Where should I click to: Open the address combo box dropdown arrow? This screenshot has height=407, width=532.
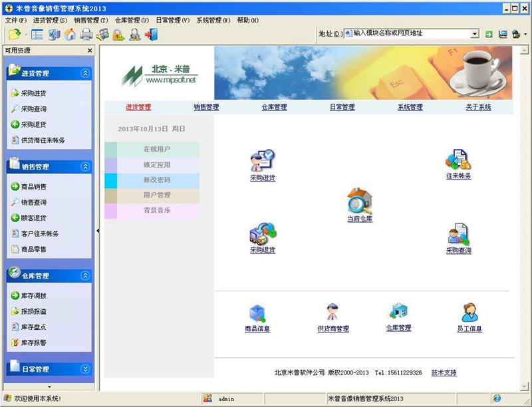click(x=475, y=33)
